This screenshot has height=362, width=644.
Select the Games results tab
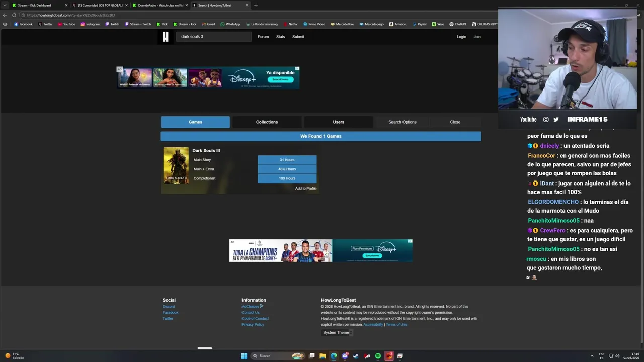point(195,122)
